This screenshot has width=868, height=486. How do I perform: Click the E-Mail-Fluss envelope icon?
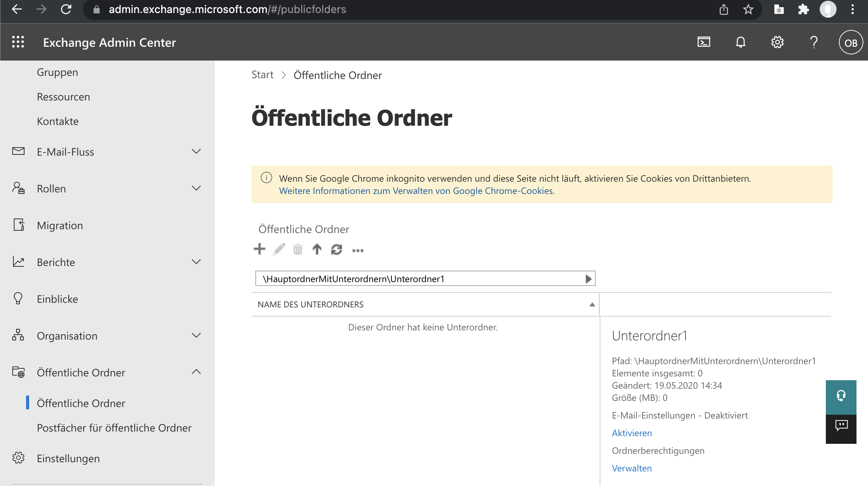point(18,151)
